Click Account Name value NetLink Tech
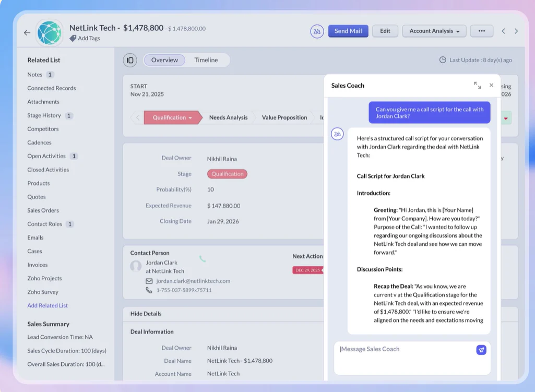 [x=223, y=374]
